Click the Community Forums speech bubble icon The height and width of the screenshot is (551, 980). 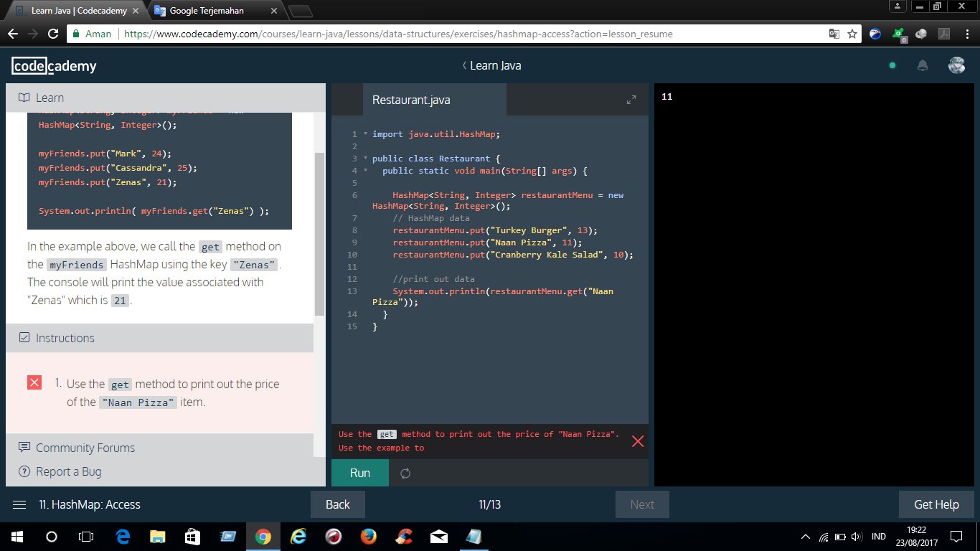pos(25,447)
